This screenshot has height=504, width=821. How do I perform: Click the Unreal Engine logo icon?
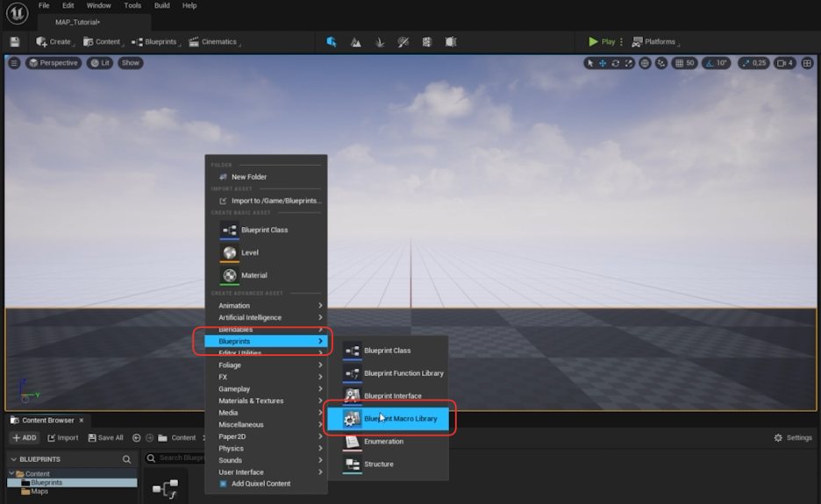17,13
